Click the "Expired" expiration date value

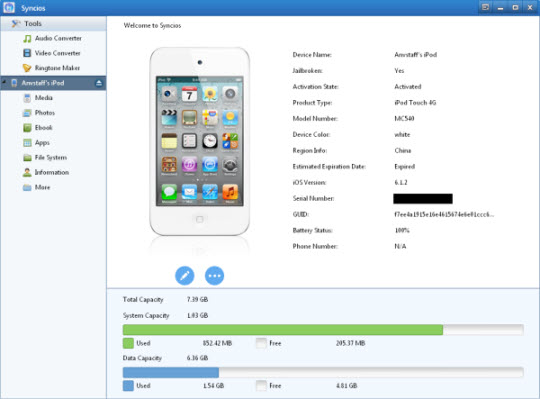coord(405,167)
